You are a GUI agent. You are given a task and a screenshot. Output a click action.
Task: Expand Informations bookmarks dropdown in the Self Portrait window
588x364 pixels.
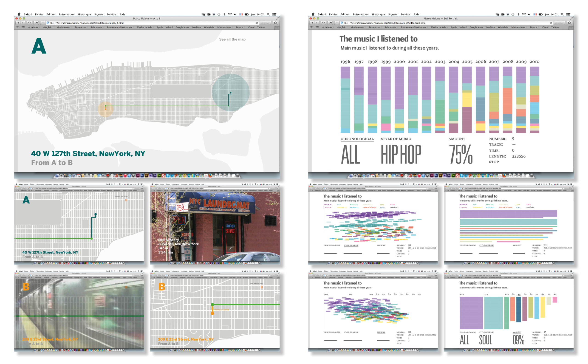519,27
